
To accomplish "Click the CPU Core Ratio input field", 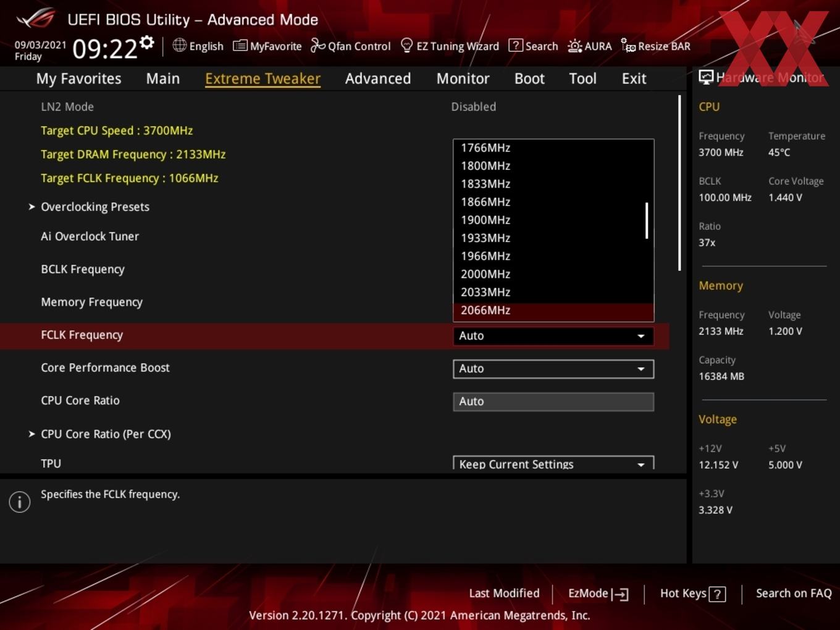I will pyautogui.click(x=553, y=401).
